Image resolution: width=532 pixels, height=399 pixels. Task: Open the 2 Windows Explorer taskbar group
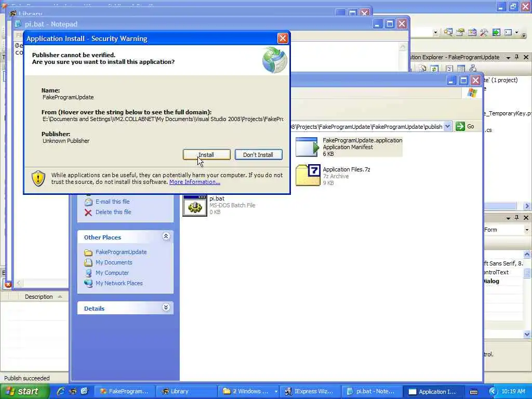[x=249, y=392]
